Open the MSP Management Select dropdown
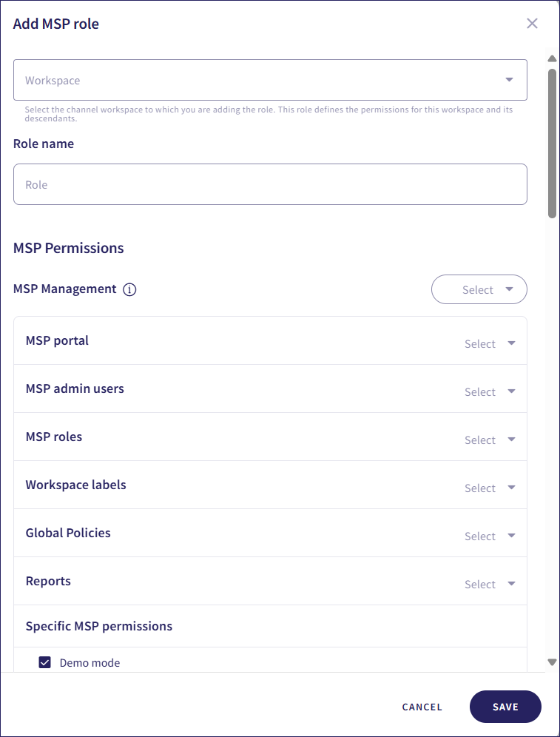This screenshot has width=560, height=737. click(479, 289)
